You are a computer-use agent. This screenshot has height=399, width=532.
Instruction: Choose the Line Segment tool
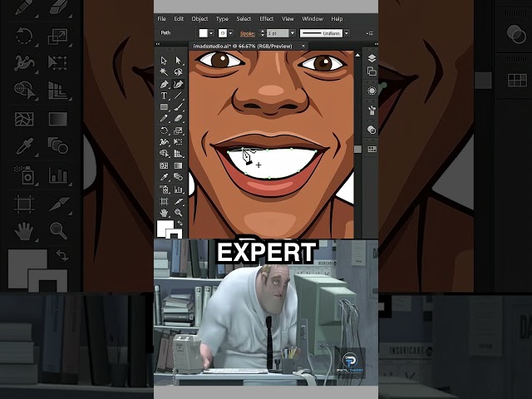[x=178, y=96]
